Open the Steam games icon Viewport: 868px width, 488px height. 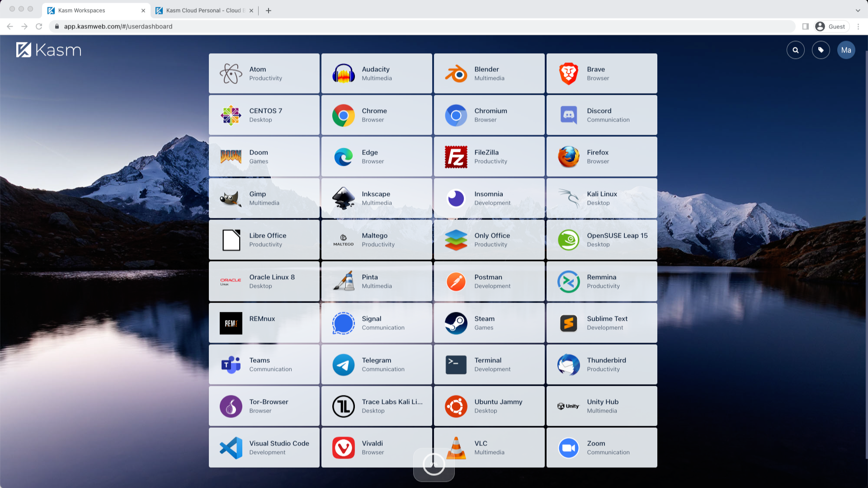pyautogui.click(x=456, y=323)
